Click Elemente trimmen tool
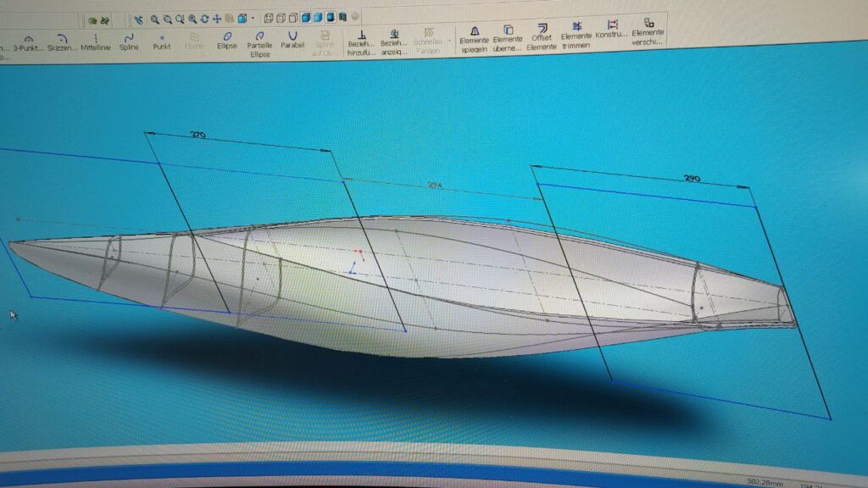This screenshot has height=488, width=868. (576, 36)
